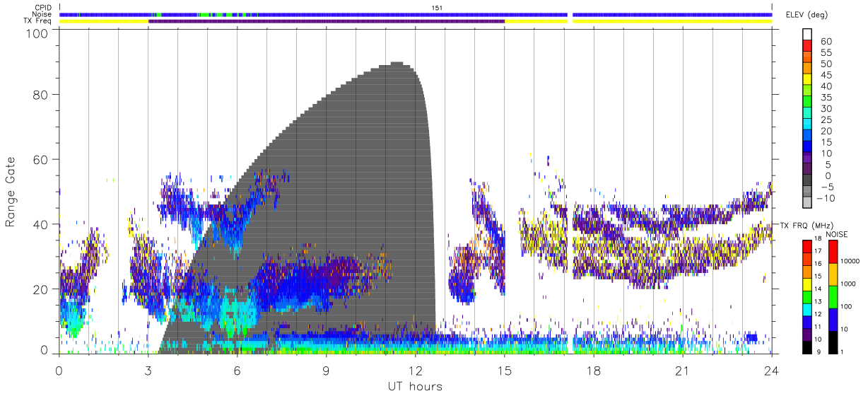Pick the dark gray ELEV swatch between -5 and 0
This screenshot has width=868, height=401.
pos(807,181)
